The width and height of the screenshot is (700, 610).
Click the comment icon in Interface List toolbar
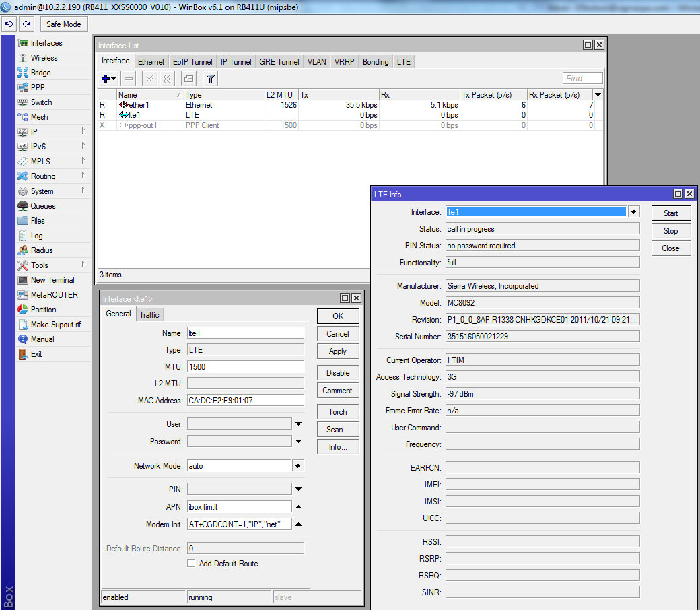[x=189, y=79]
